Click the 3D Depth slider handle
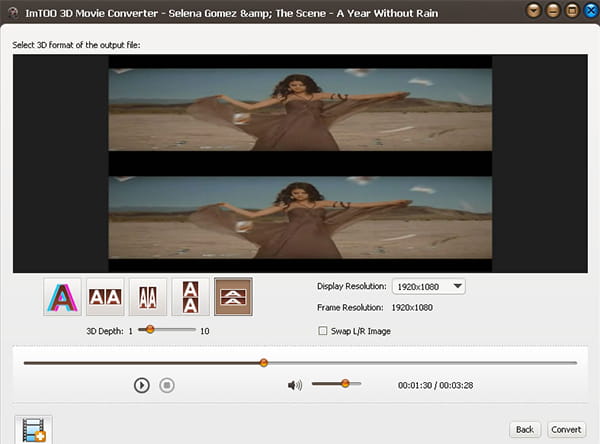This screenshot has width=600, height=444. [x=150, y=329]
